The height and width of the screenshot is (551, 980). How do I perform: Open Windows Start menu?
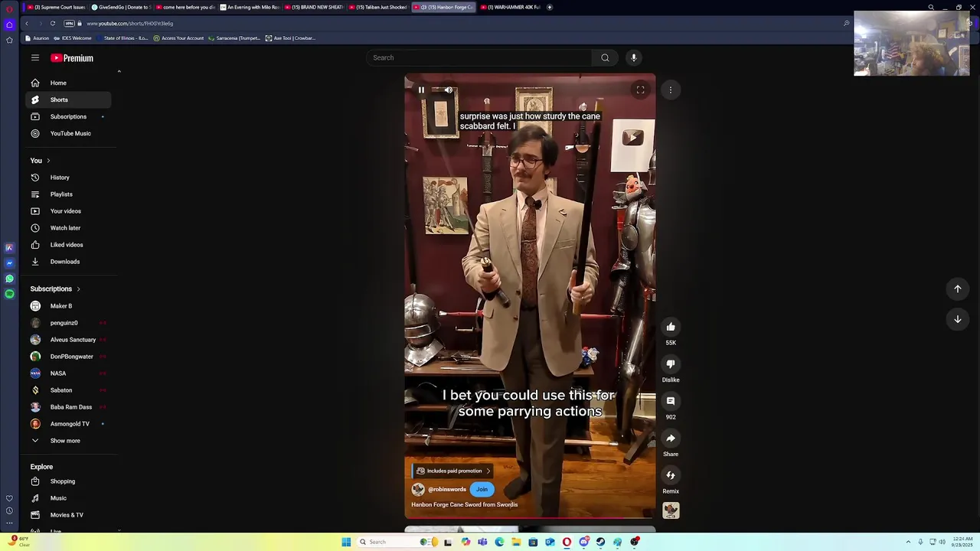click(x=346, y=542)
